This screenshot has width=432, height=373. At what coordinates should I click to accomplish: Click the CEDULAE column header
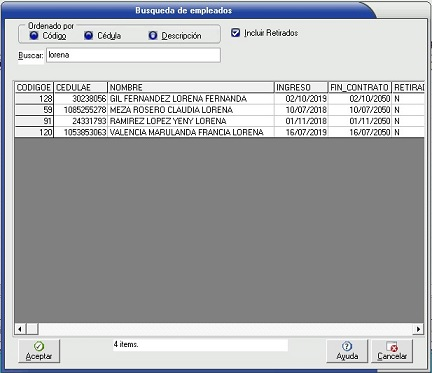tap(81, 87)
